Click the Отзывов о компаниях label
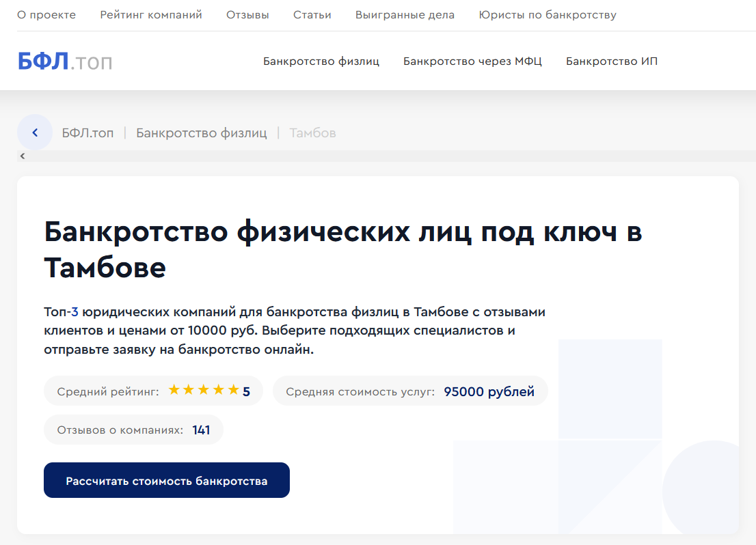This screenshot has height=545, width=756. pyautogui.click(x=120, y=430)
